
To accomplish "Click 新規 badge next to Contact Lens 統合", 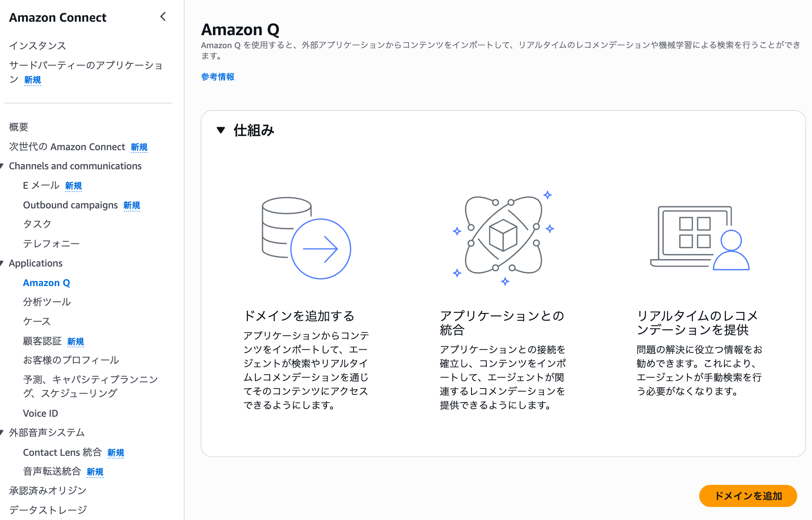I will click(115, 453).
